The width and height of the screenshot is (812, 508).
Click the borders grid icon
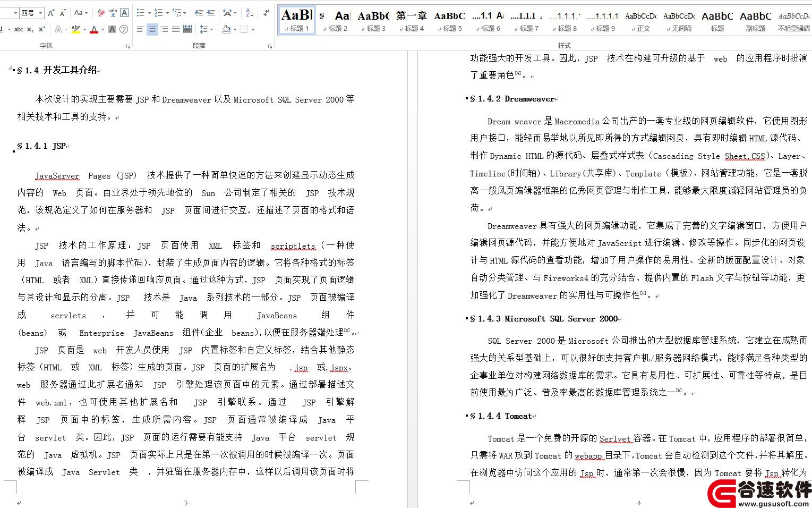[244, 29]
